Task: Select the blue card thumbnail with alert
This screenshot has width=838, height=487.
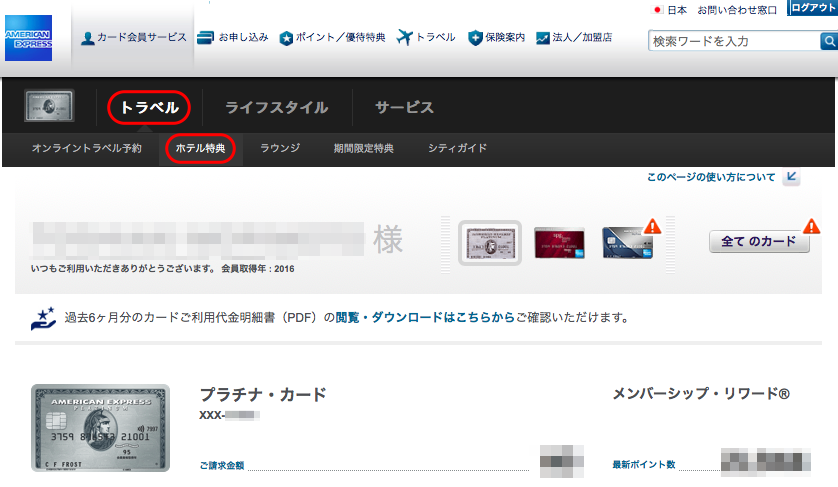Action: (x=627, y=243)
